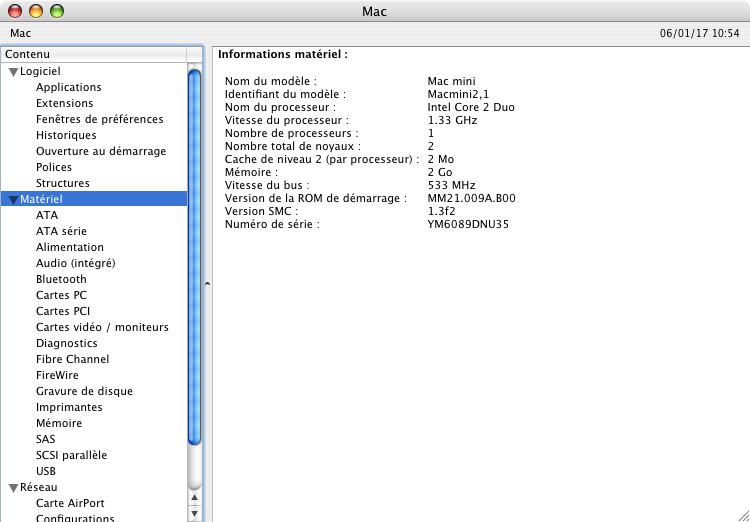Select Polices in the sidebar

click(54, 167)
